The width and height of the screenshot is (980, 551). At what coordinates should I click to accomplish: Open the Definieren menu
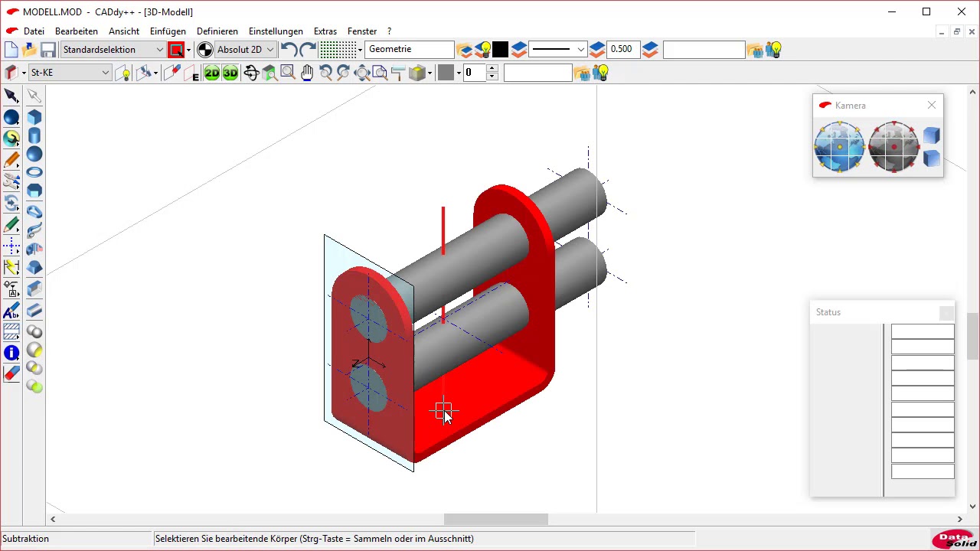[x=217, y=31]
